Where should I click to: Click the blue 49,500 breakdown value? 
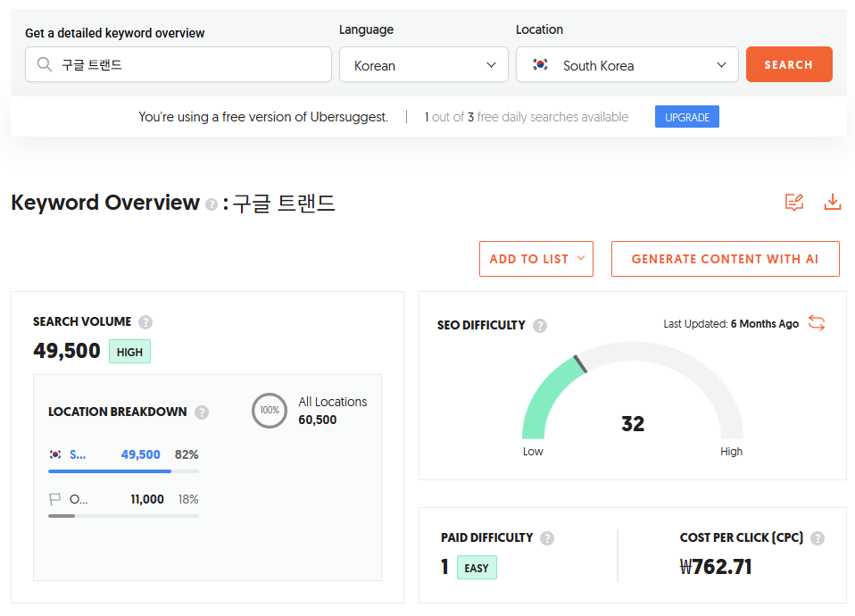(x=141, y=454)
